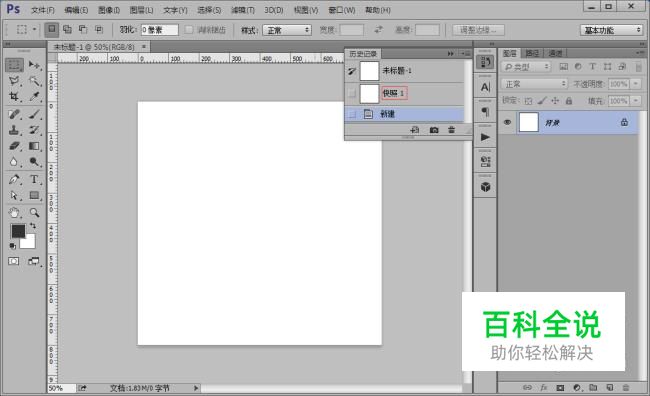
Task: Switch to the 通道 channels tab
Action: tap(555, 53)
